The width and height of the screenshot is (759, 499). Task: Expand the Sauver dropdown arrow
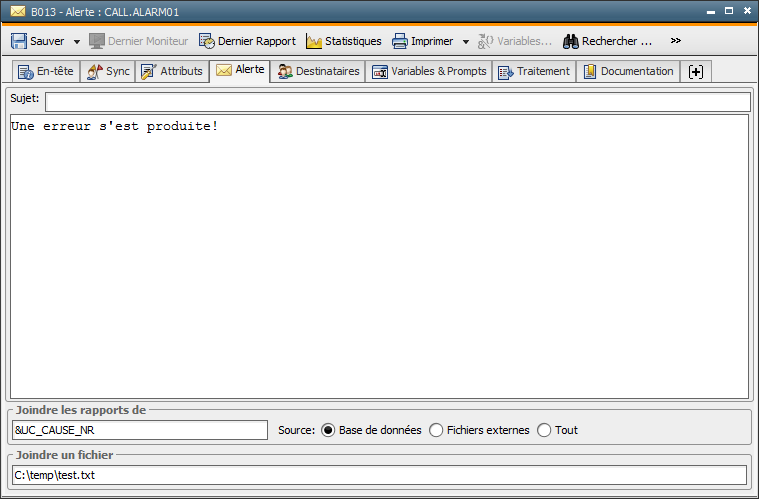77,42
